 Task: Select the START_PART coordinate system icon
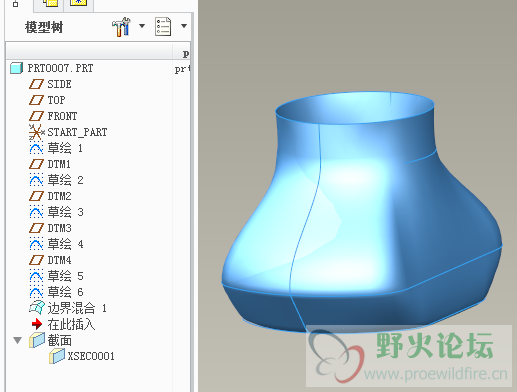click(36, 132)
